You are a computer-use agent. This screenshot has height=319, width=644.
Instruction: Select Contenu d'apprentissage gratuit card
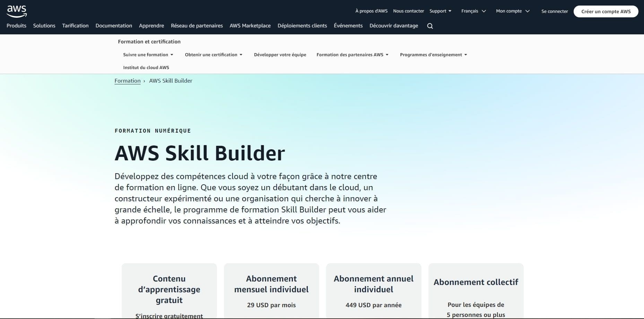[169, 291]
